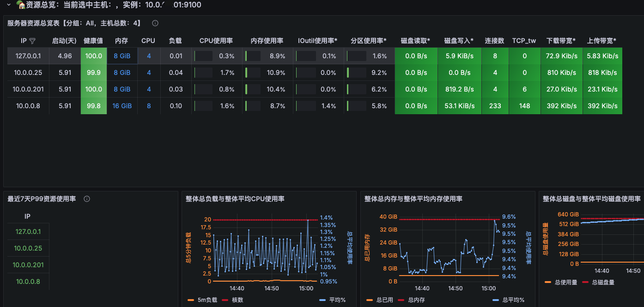Click info icon beside 最近7天P99资源使用率
Viewport: 644px width, 307px height.
(x=87, y=199)
